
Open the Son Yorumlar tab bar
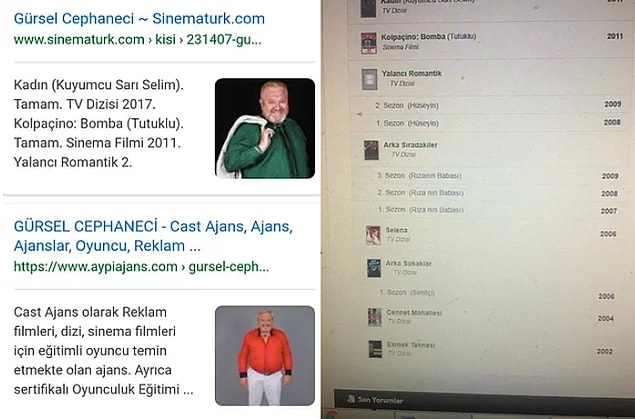(x=484, y=401)
